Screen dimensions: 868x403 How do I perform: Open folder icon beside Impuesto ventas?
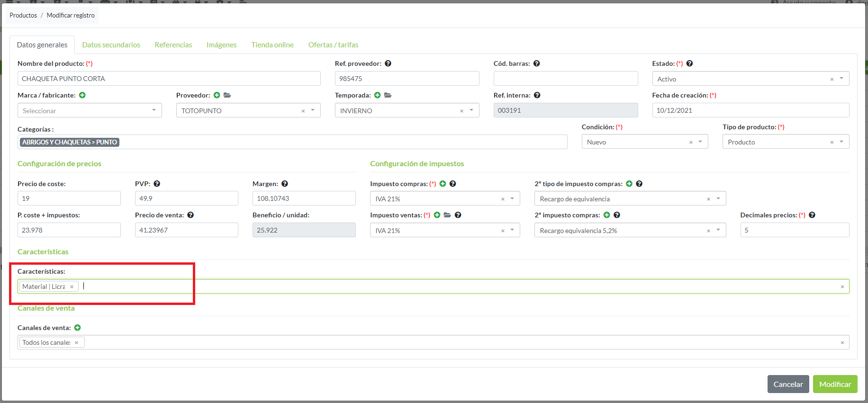(x=447, y=215)
